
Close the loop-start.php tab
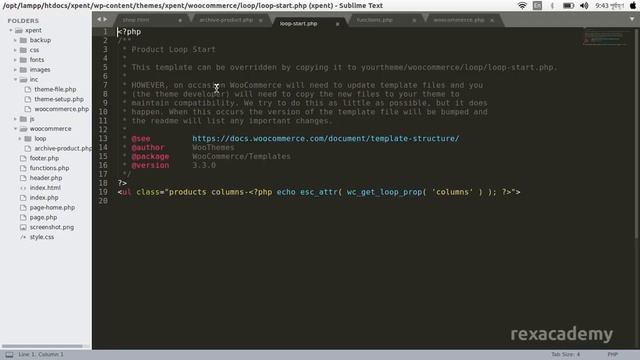tap(337, 24)
